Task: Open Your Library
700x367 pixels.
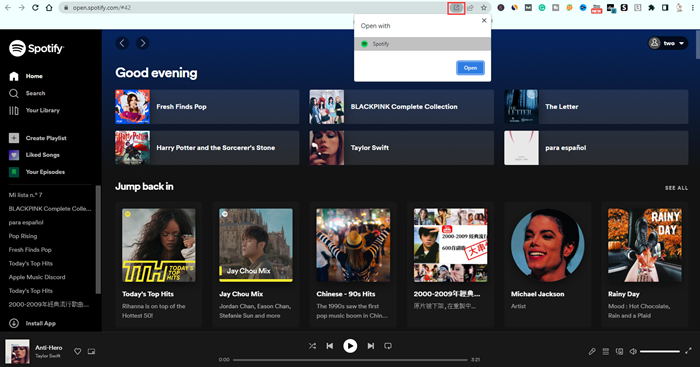Action: point(34,110)
